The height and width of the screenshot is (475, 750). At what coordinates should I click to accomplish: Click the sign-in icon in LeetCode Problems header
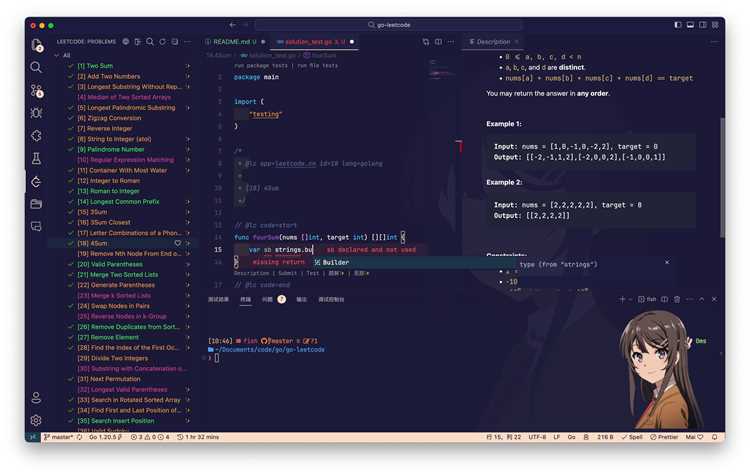138,42
